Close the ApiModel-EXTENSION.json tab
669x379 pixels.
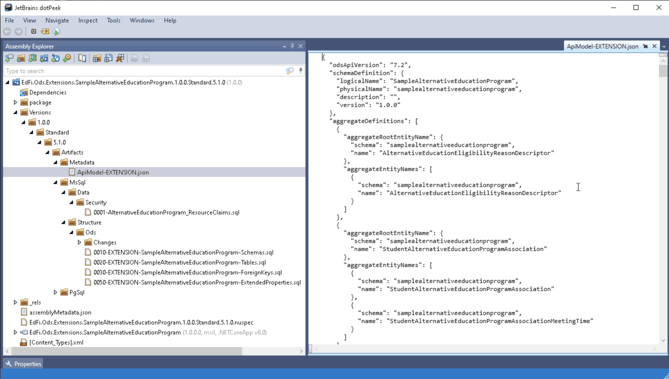[x=654, y=46]
